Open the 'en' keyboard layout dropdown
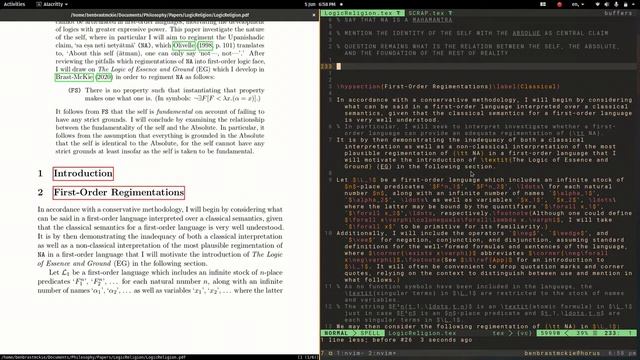The width and height of the screenshot is (640, 360). coord(578,4)
